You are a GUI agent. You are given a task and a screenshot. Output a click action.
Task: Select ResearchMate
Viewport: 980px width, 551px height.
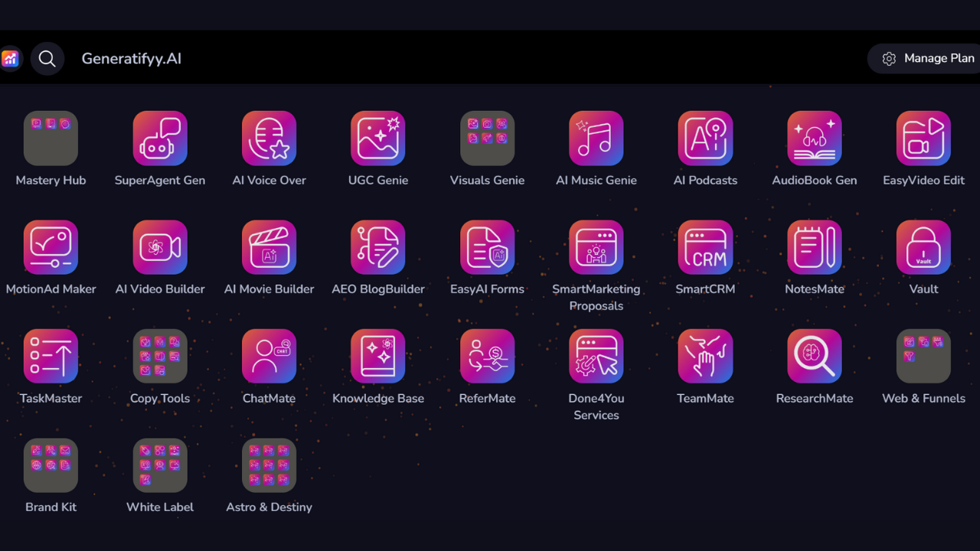[815, 356]
